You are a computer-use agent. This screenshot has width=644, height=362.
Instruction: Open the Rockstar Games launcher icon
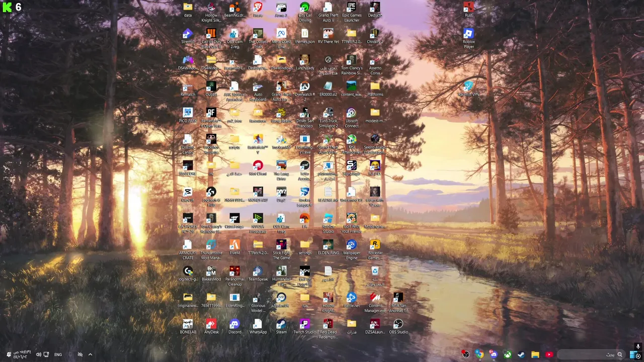375,250
